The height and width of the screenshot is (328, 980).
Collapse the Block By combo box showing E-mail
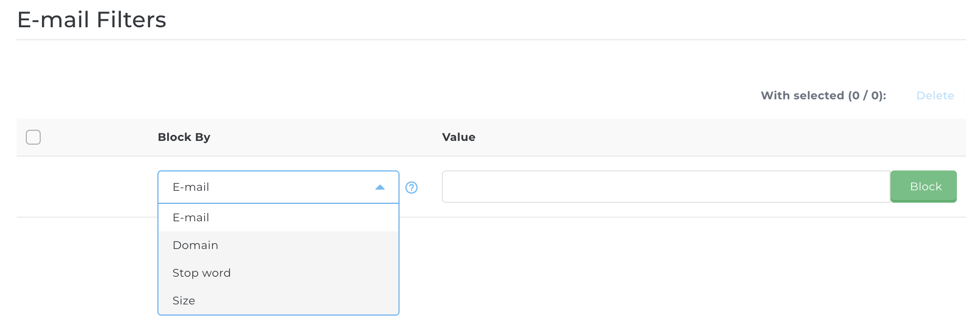click(x=278, y=187)
